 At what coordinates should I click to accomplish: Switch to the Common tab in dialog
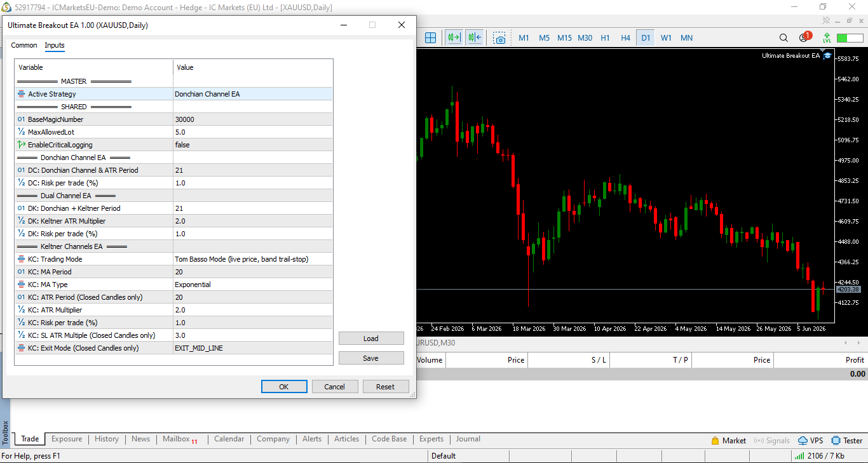tap(24, 46)
